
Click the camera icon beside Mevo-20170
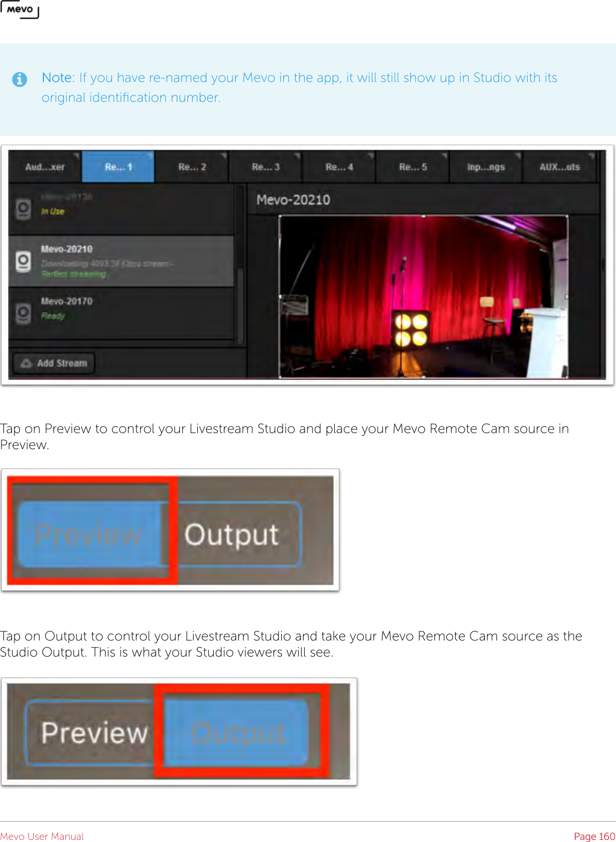click(24, 313)
